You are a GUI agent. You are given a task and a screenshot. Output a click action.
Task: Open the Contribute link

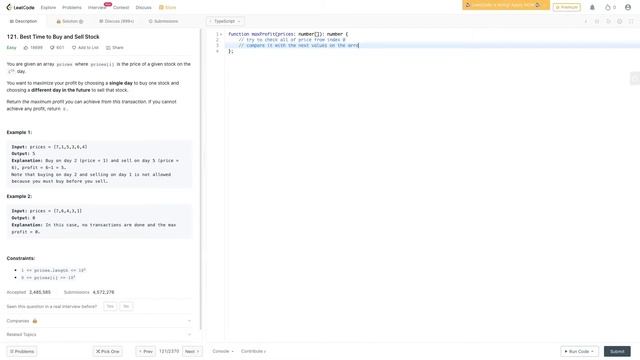[x=253, y=351]
